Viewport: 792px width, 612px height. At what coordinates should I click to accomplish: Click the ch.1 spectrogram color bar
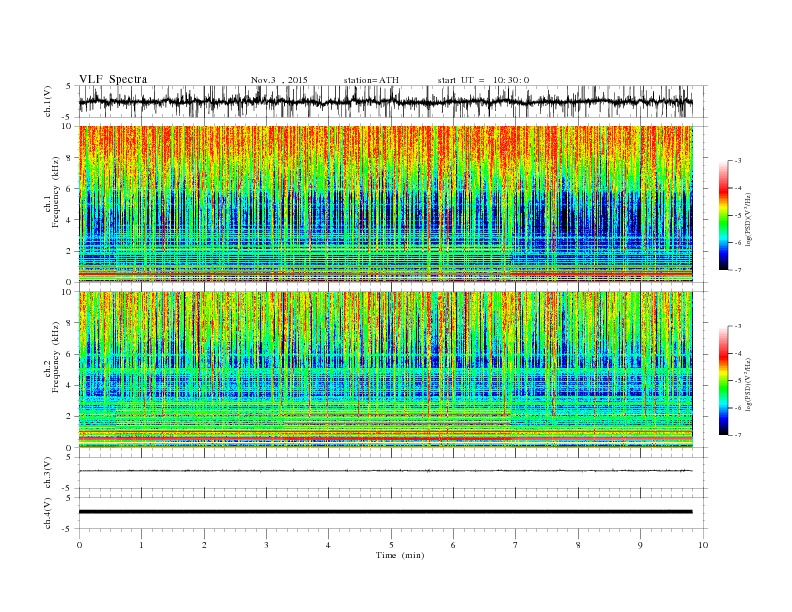(x=723, y=216)
